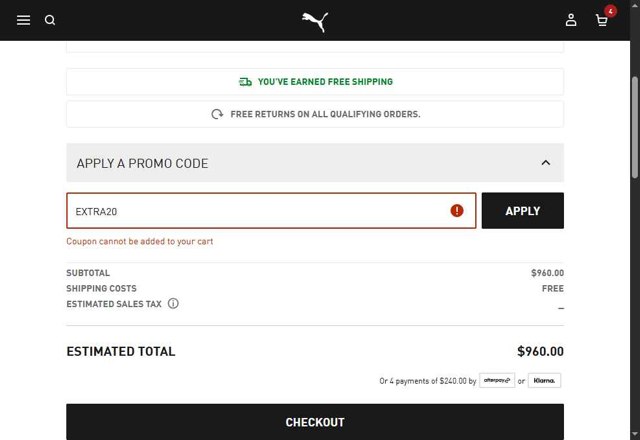Screen dimensions: 640x440
Task: Proceed with the CHECKOUT button
Action: pyautogui.click(x=314, y=422)
